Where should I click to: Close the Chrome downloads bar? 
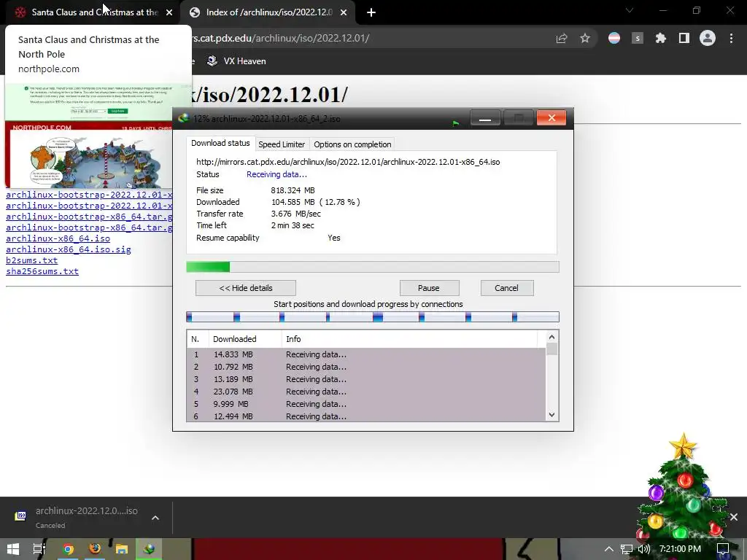point(734,517)
